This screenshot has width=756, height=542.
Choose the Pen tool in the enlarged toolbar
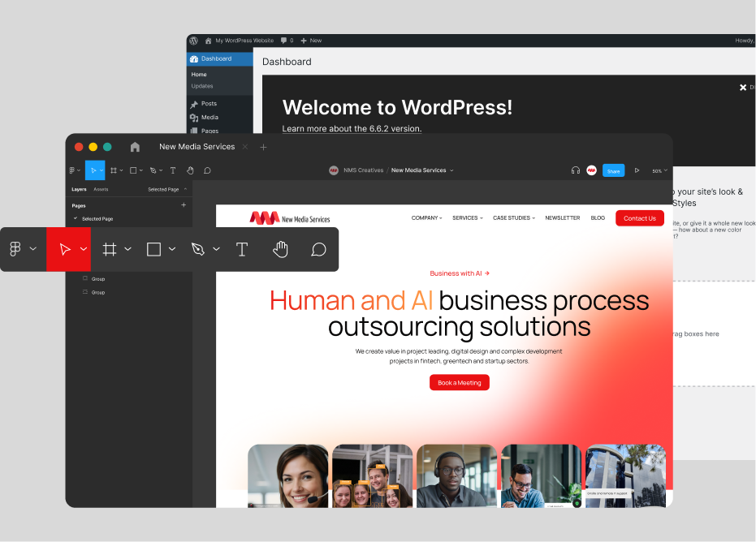pos(197,249)
